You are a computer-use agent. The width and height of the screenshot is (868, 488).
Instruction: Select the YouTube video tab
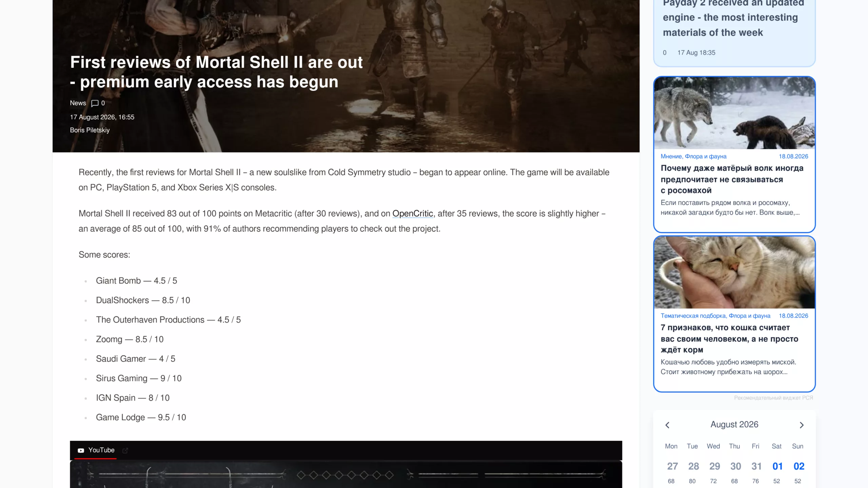(x=96, y=450)
